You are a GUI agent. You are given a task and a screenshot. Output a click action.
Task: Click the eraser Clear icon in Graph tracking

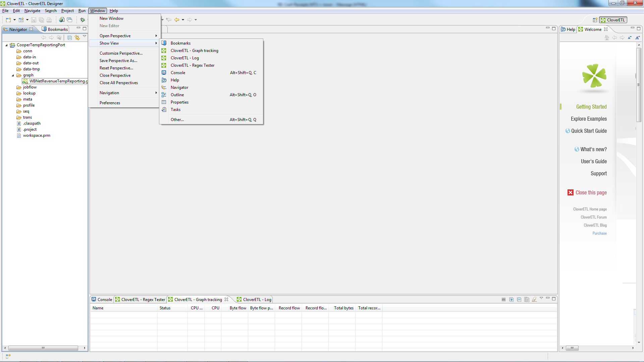pyautogui.click(x=534, y=299)
